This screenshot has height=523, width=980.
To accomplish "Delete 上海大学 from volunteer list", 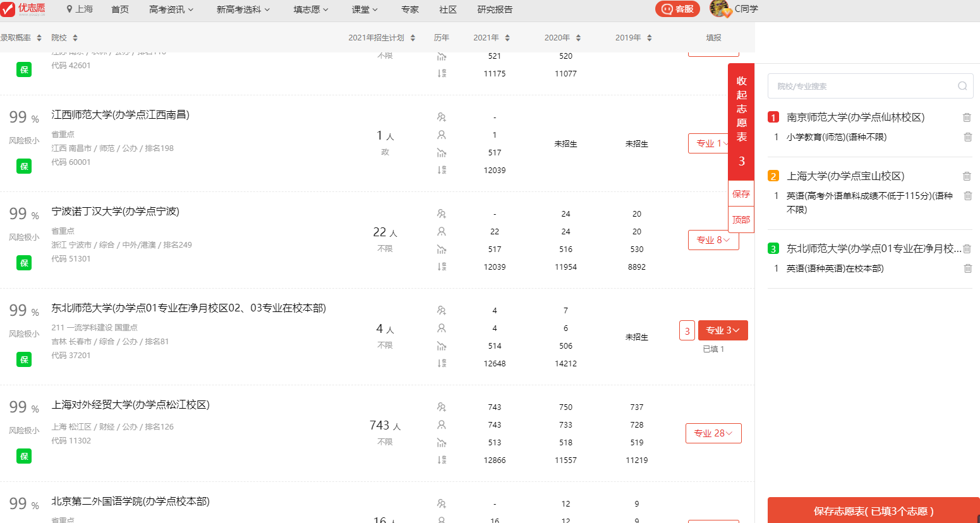I will 967,176.
